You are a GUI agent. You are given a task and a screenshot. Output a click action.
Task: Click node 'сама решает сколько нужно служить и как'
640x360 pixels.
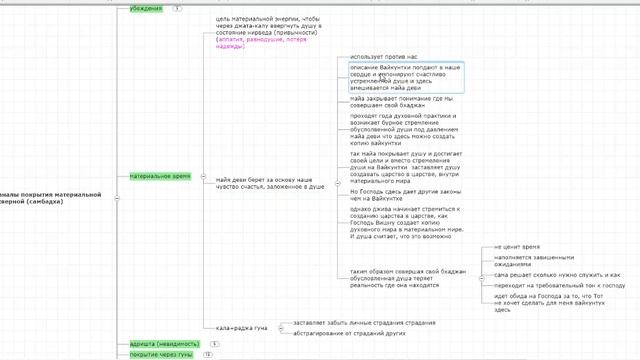tap(557, 275)
